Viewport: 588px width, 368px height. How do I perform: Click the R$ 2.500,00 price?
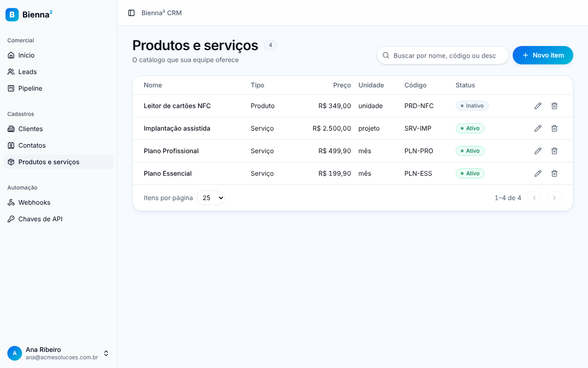332,128
